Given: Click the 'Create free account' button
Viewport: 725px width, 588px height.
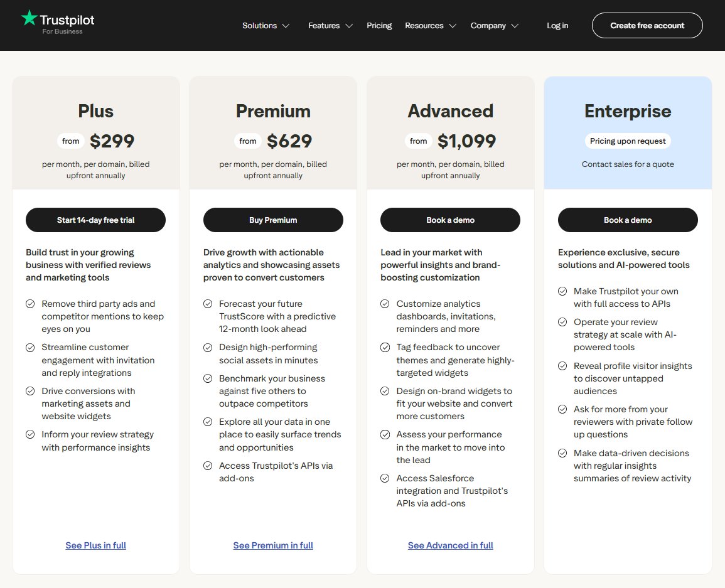Looking at the screenshot, I should pyautogui.click(x=647, y=26).
